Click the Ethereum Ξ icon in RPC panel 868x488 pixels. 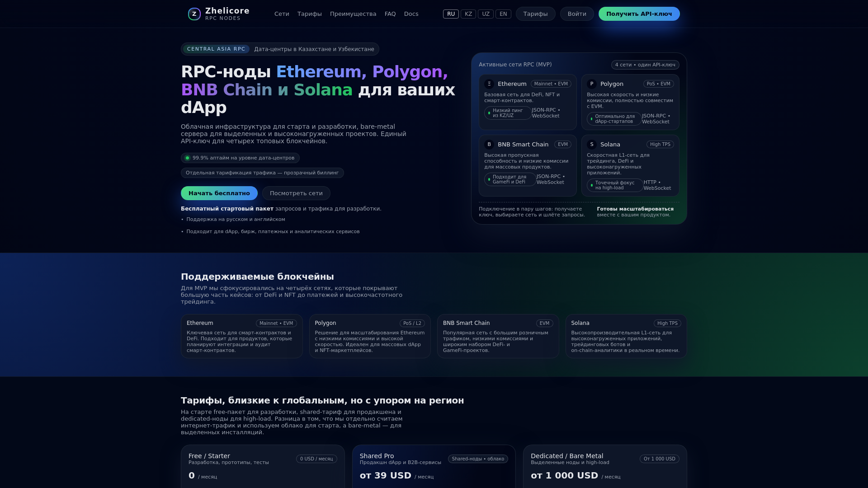click(489, 84)
